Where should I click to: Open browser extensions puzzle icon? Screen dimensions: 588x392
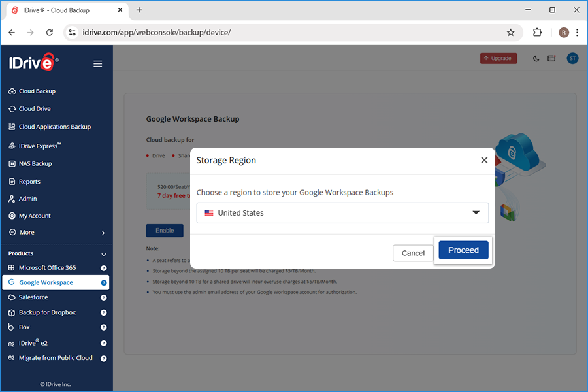click(x=537, y=33)
